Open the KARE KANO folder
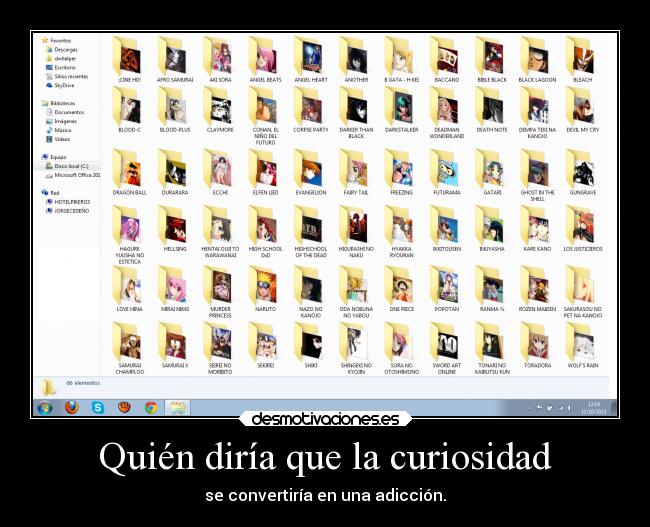 click(x=537, y=229)
